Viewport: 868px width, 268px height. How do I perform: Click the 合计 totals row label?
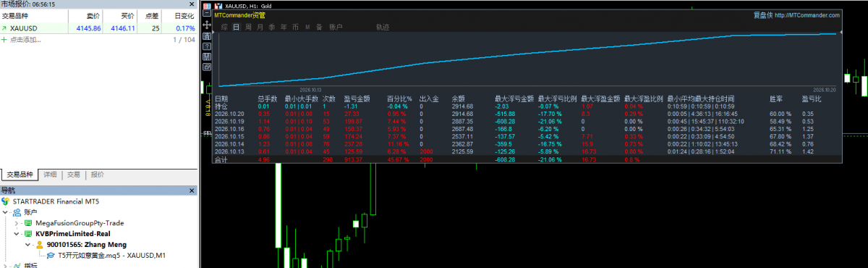[221, 160]
